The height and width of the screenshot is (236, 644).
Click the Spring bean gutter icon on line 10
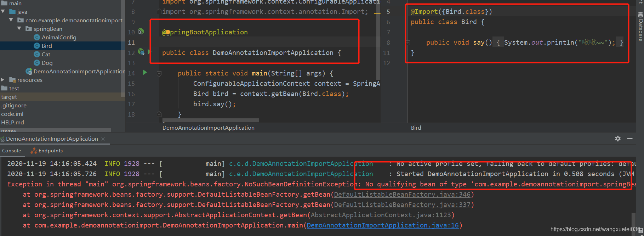pyautogui.click(x=141, y=32)
